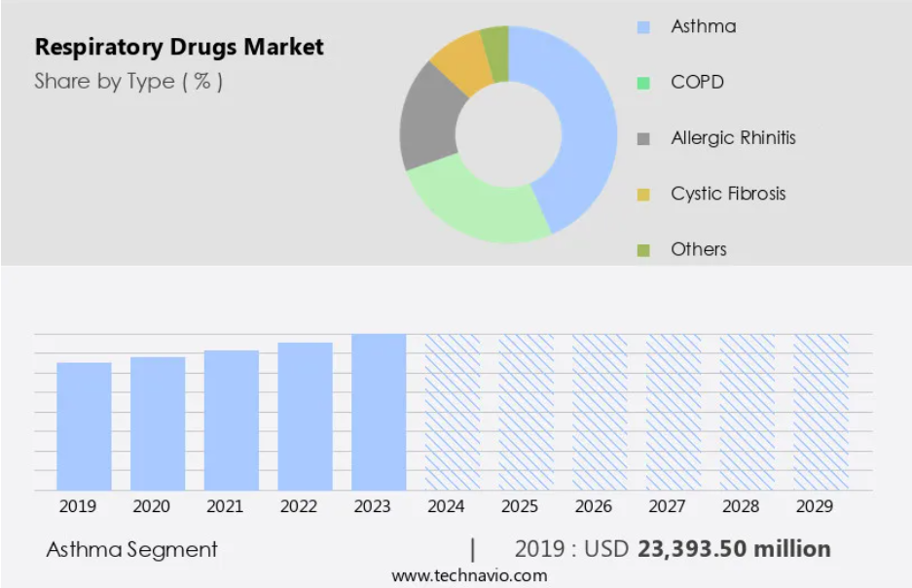Click the Asthma legend color swatch

pos(643,27)
